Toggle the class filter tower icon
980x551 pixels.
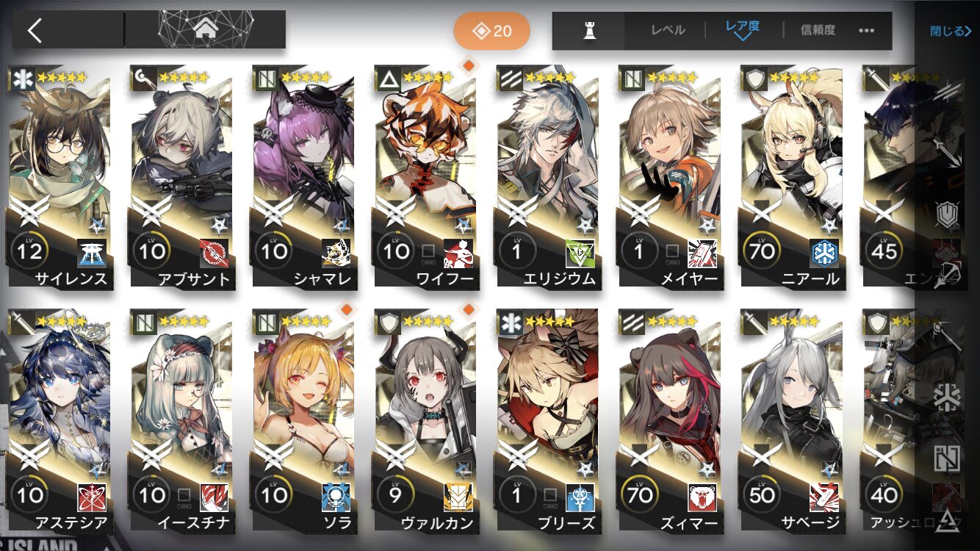(x=588, y=31)
